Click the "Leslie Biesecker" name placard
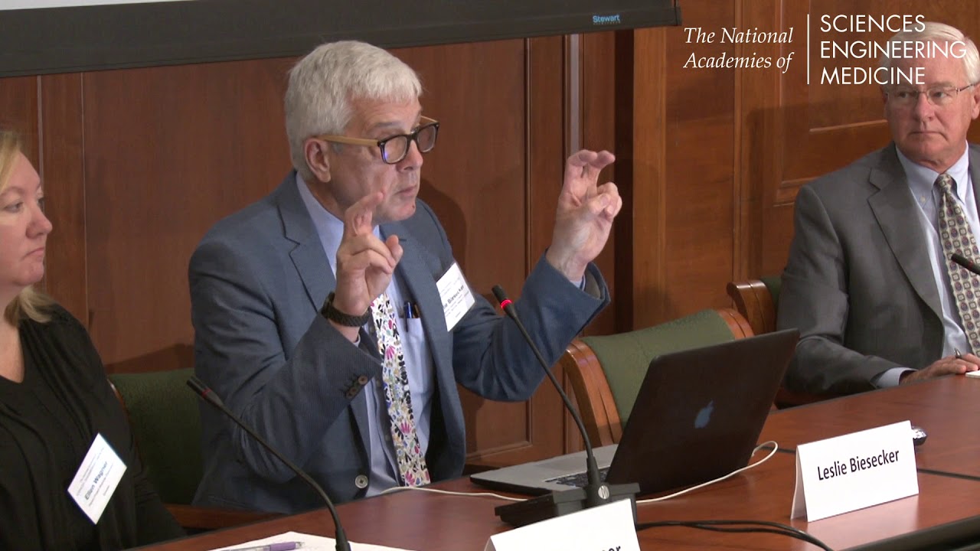The height and width of the screenshot is (551, 980). pyautogui.click(x=854, y=471)
